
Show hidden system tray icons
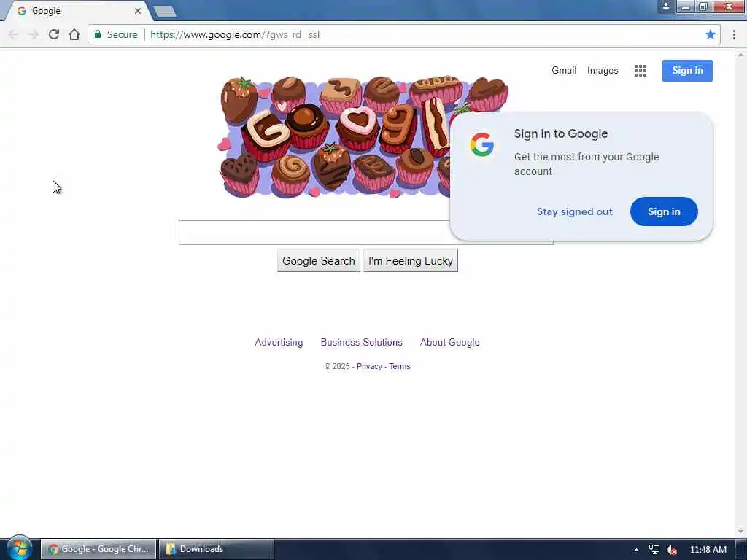(636, 550)
